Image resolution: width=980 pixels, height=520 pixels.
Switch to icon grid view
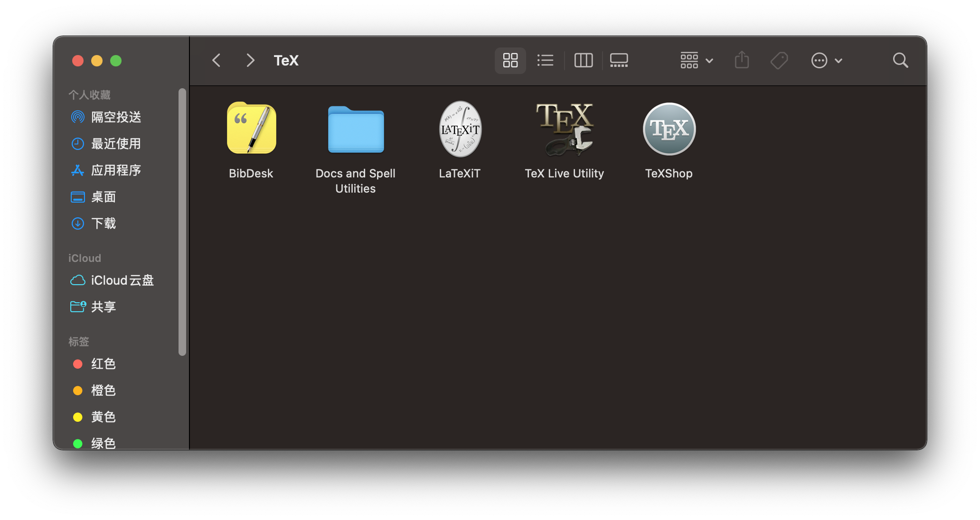[x=510, y=60]
